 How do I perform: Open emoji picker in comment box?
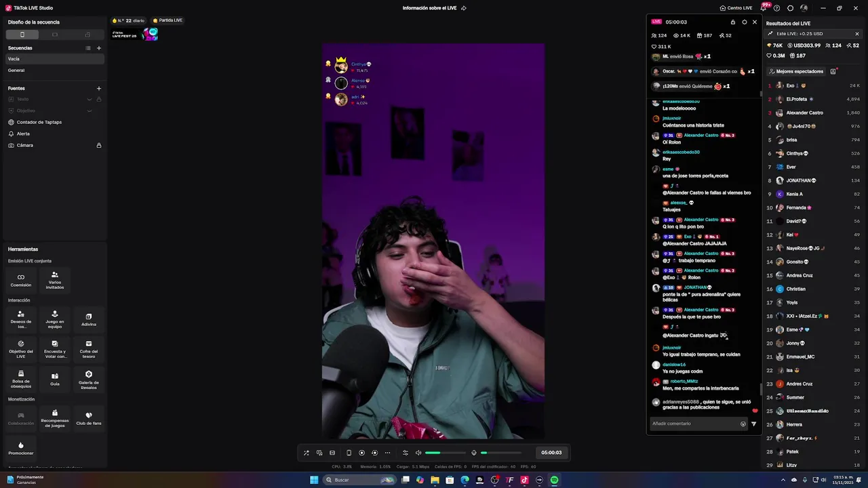743,424
